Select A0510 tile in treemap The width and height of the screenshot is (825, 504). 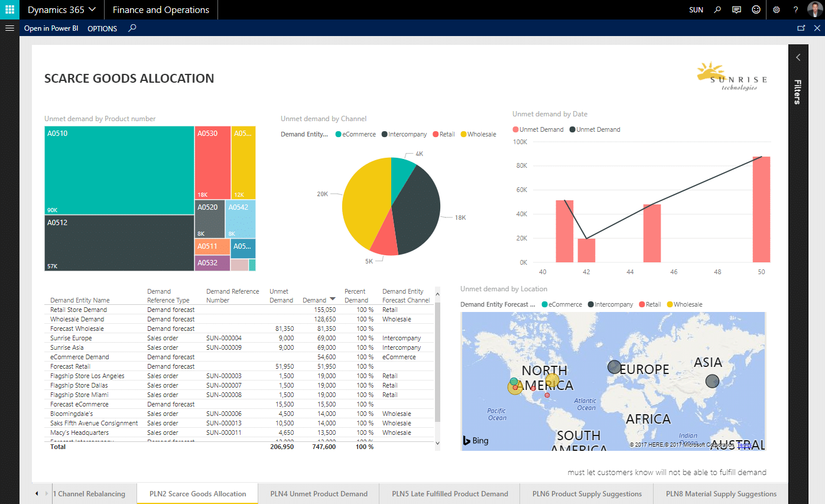(x=119, y=170)
